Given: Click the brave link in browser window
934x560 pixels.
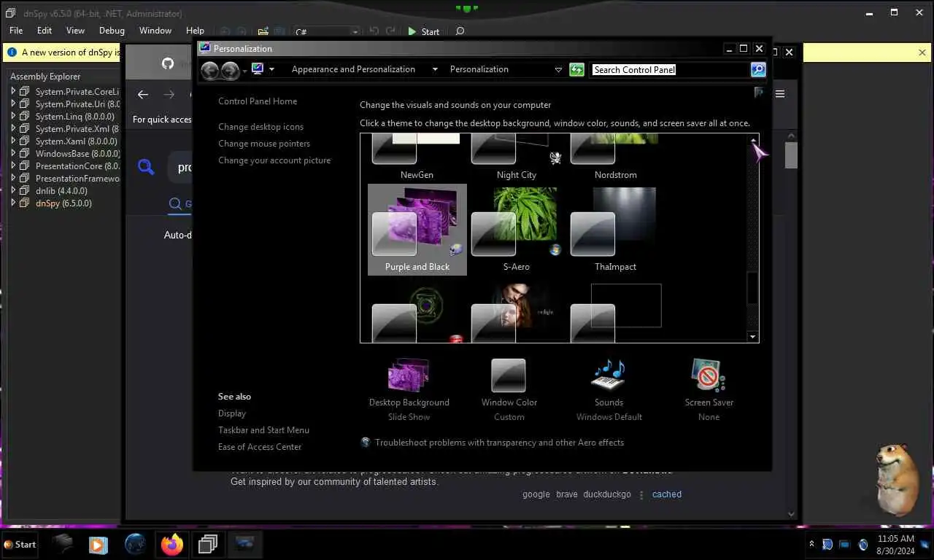Looking at the screenshot, I should [x=566, y=494].
